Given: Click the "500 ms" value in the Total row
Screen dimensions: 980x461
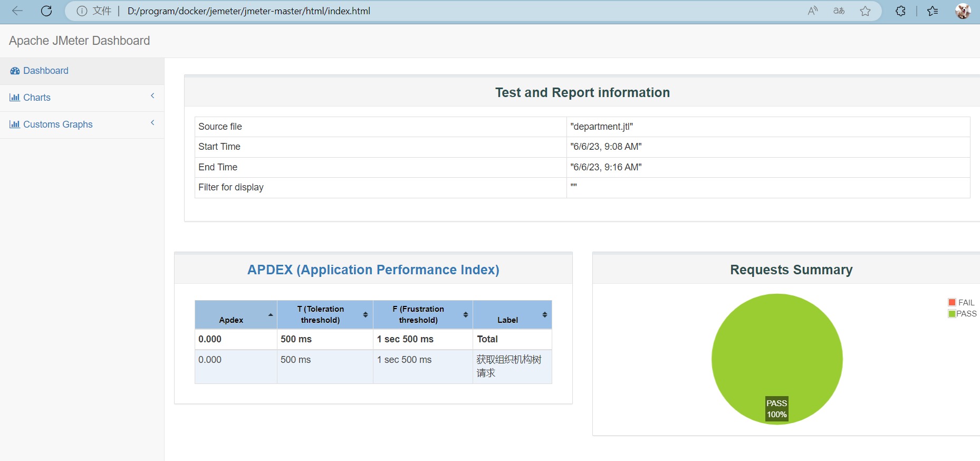Looking at the screenshot, I should tap(296, 339).
